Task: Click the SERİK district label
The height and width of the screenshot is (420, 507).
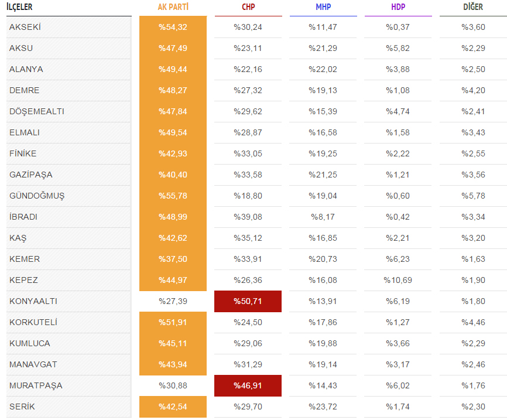Action: point(22,407)
